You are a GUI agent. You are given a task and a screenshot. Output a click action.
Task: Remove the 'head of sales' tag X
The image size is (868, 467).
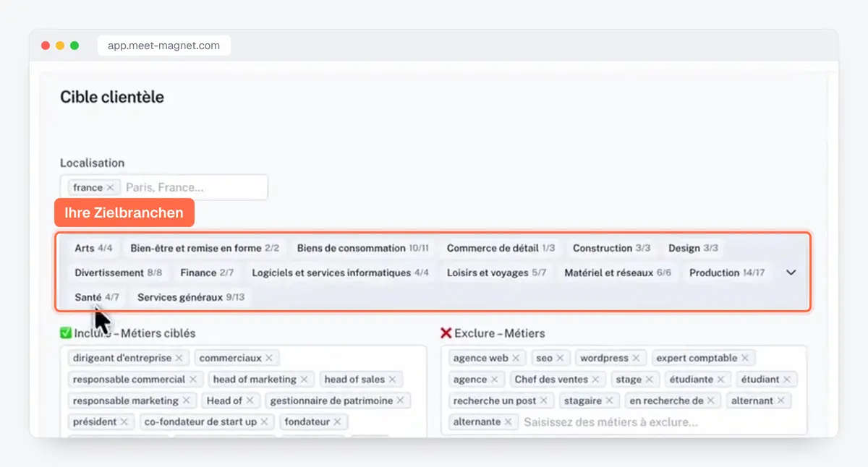tap(392, 380)
